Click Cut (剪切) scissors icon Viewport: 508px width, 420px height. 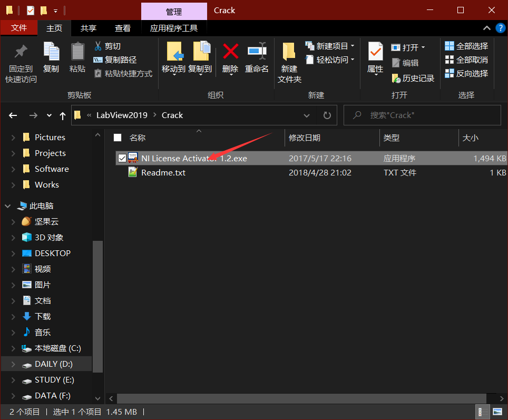click(98, 46)
